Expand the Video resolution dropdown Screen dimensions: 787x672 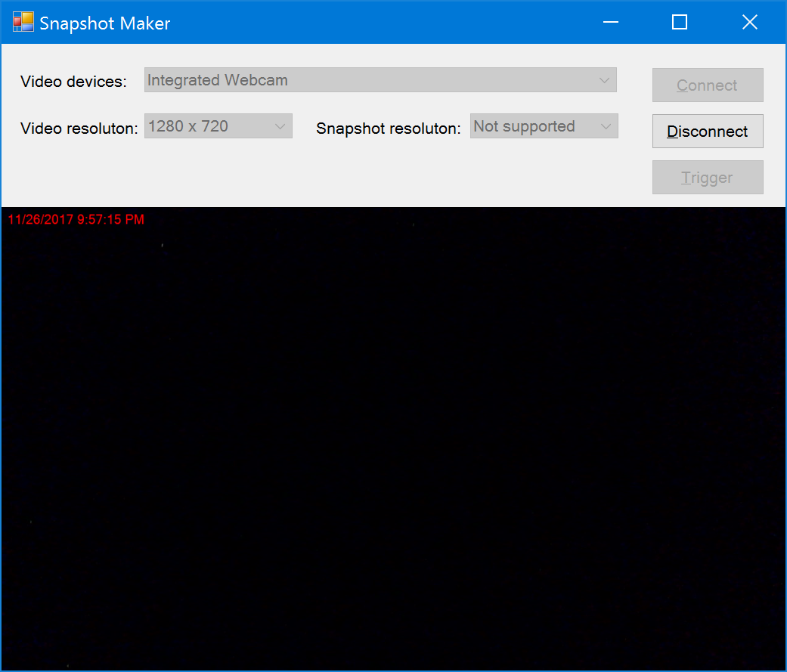pyautogui.click(x=218, y=125)
